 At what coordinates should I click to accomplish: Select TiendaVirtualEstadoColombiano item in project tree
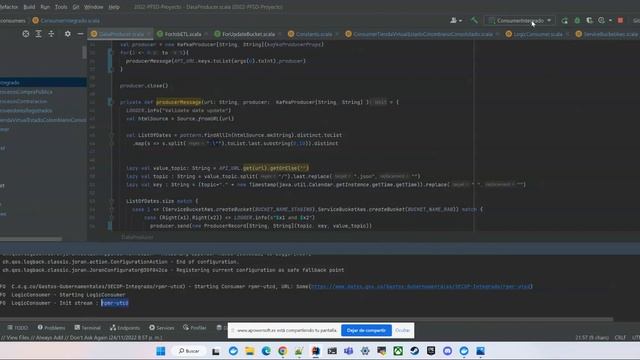point(43,120)
